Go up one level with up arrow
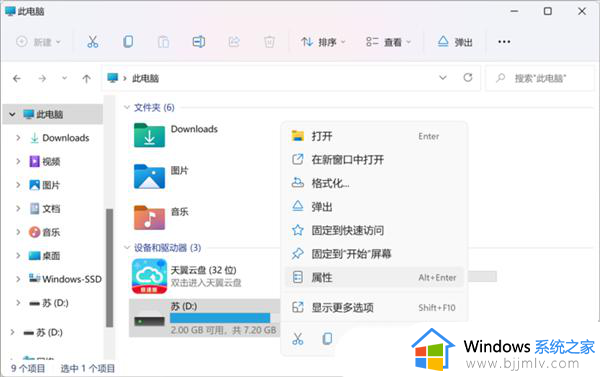Viewport: 600px width, 377px height. pyautogui.click(x=86, y=79)
